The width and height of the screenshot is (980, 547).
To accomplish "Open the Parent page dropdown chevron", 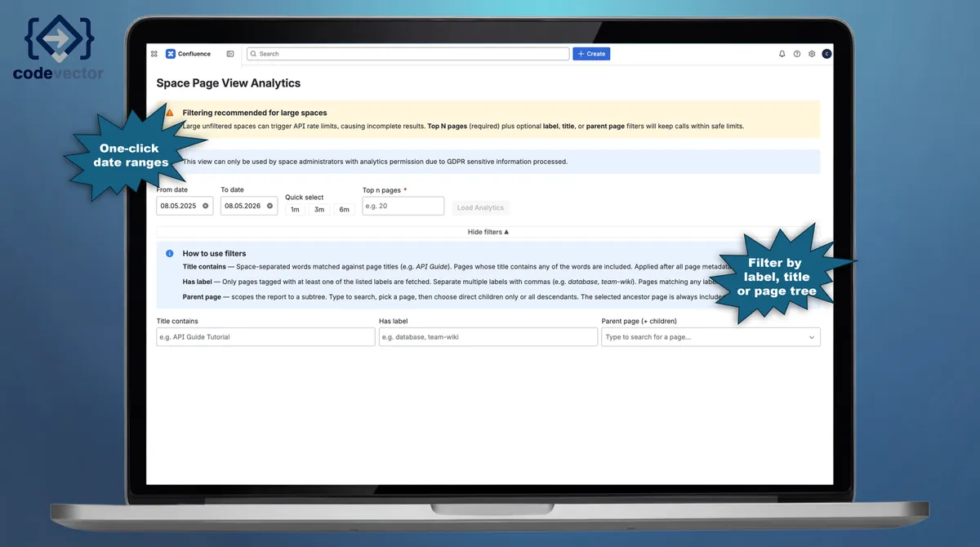I will click(x=811, y=337).
